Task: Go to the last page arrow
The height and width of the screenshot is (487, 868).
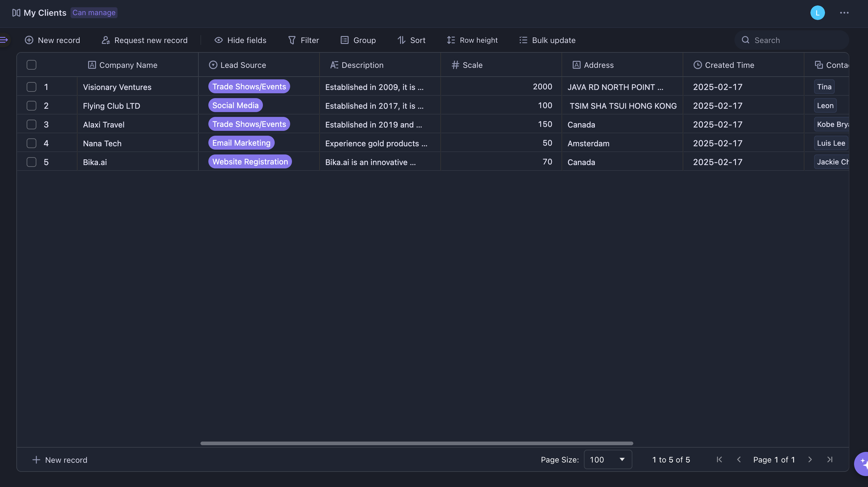Action: (830, 460)
